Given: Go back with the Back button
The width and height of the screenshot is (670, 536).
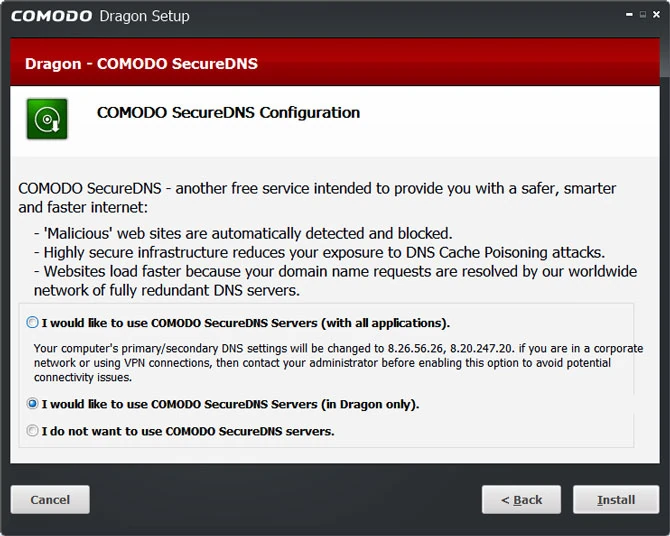Looking at the screenshot, I should pyautogui.click(x=521, y=499).
